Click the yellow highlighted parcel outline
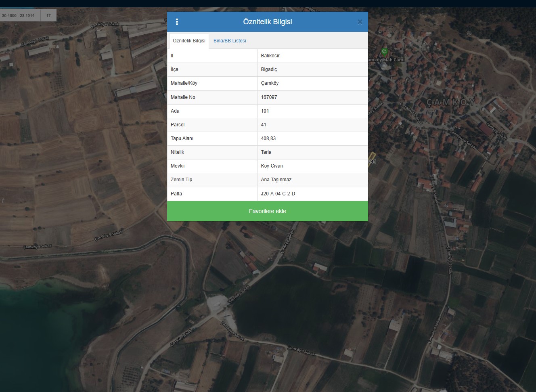The image size is (536, 392). [x=372, y=156]
